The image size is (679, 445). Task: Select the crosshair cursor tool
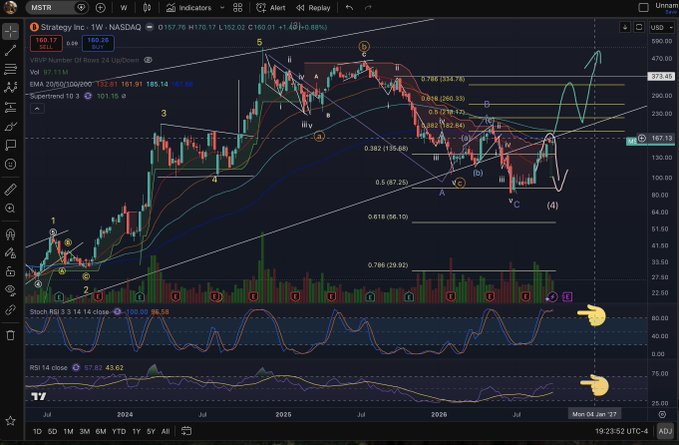pyautogui.click(x=10, y=32)
